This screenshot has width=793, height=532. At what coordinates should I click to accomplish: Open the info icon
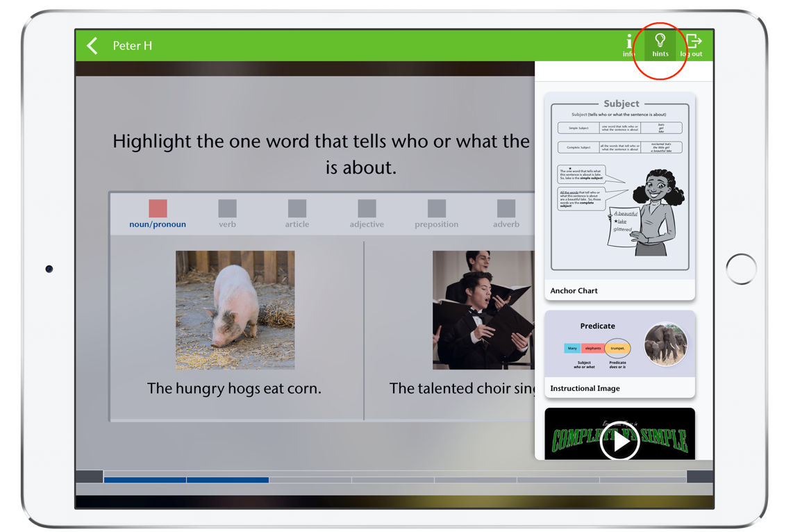coord(628,46)
